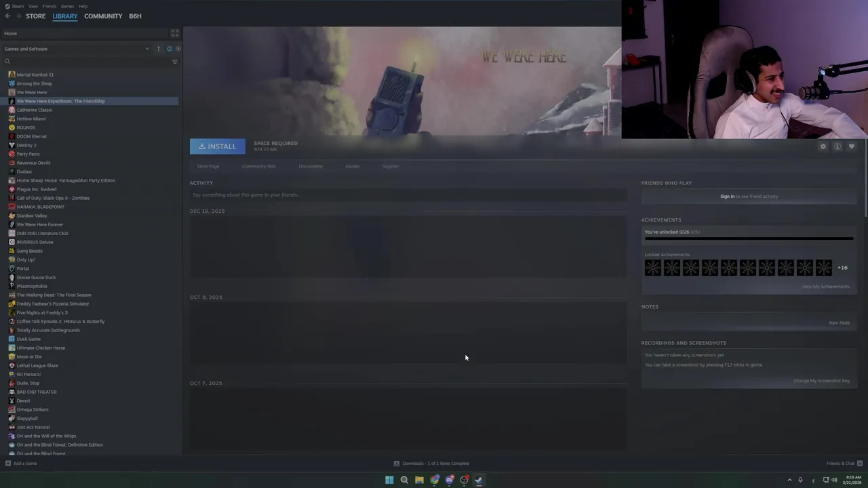Sort games list by recent activity clock icon
868x488 pixels.
169,49
